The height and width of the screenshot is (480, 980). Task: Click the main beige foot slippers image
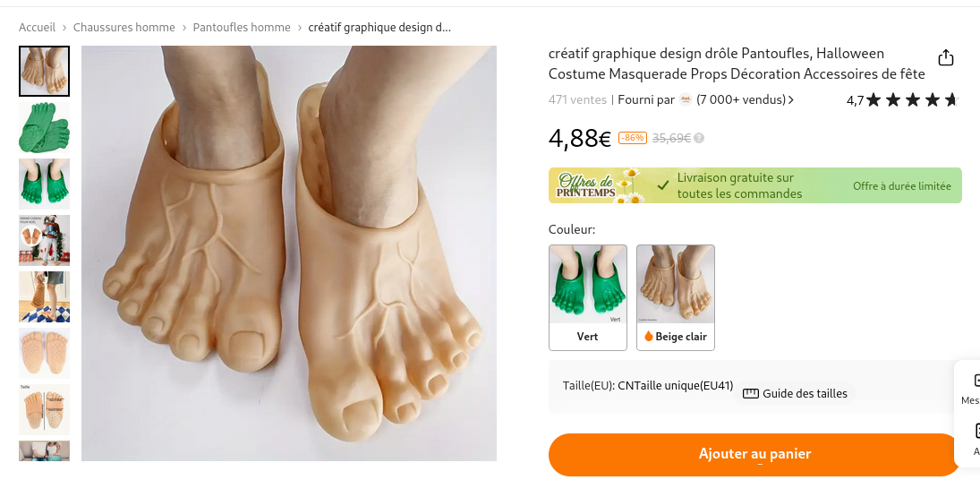pos(289,253)
